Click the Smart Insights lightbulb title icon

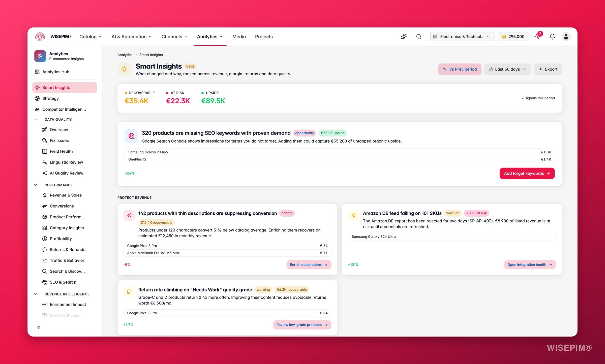[x=124, y=69]
